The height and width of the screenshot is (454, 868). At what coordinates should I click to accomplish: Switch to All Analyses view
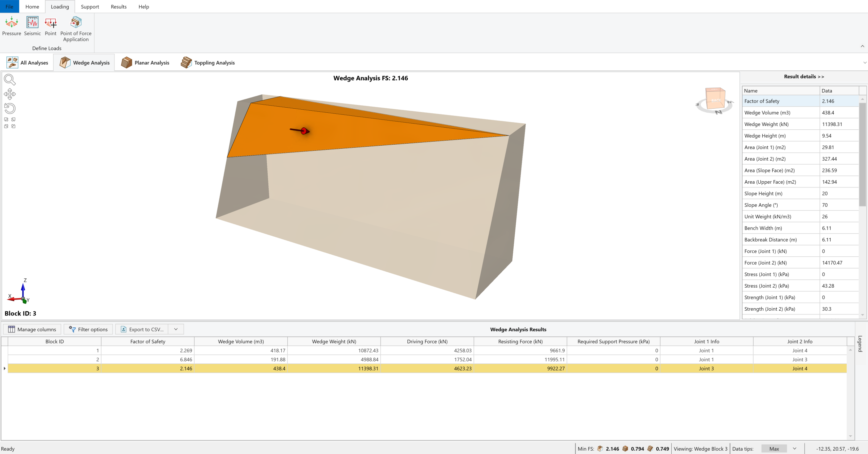click(x=28, y=62)
